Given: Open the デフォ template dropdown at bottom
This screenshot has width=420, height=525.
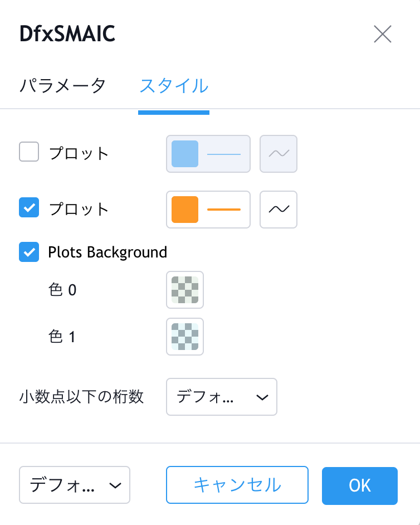Looking at the screenshot, I should click(75, 485).
